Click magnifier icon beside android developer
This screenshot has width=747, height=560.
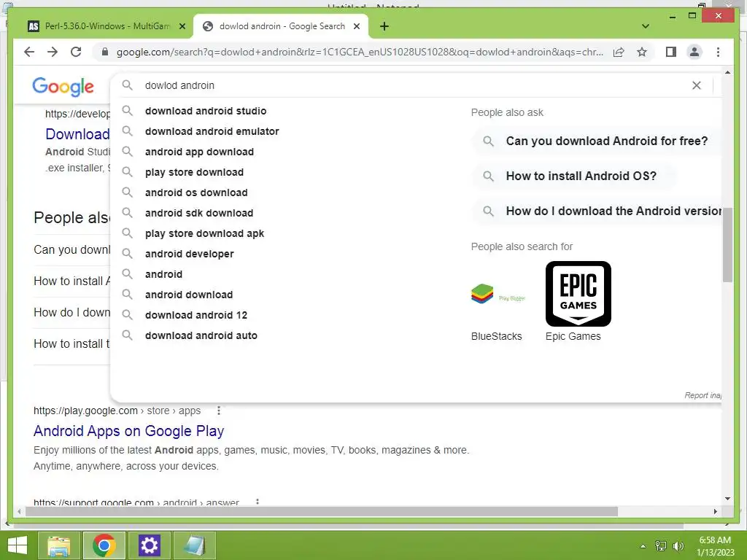tap(127, 254)
